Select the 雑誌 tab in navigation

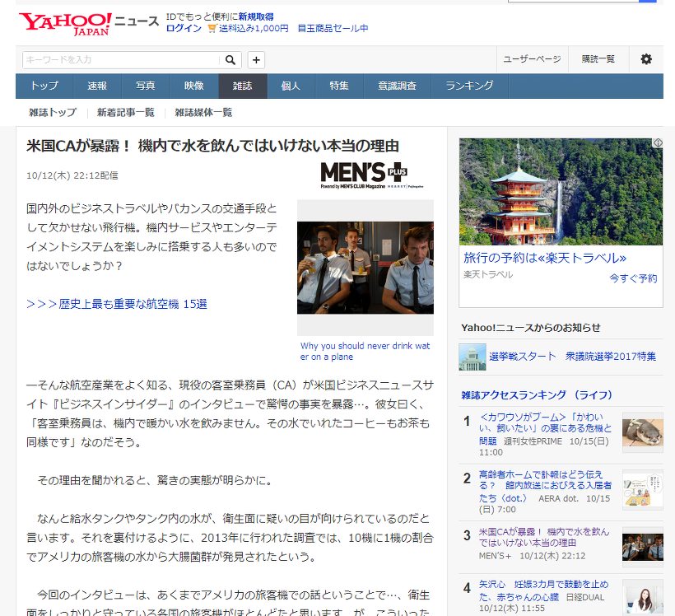point(243,86)
